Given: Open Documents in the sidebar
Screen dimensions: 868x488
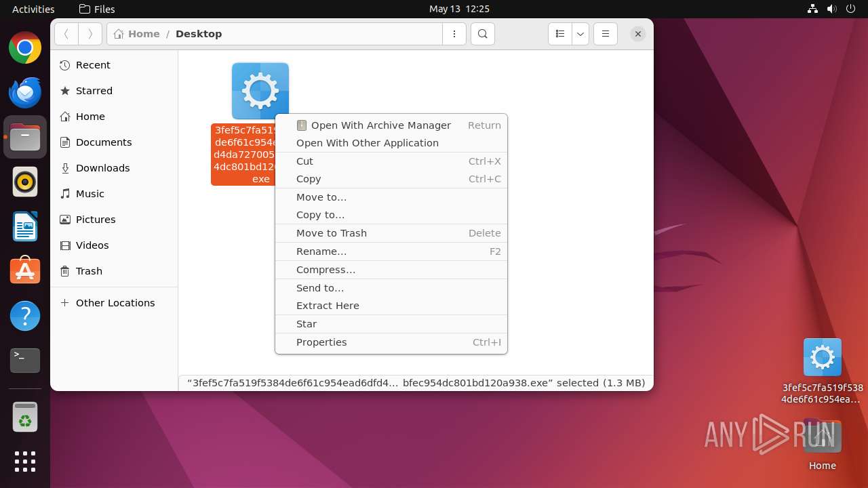Looking at the screenshot, I should click(114, 142).
